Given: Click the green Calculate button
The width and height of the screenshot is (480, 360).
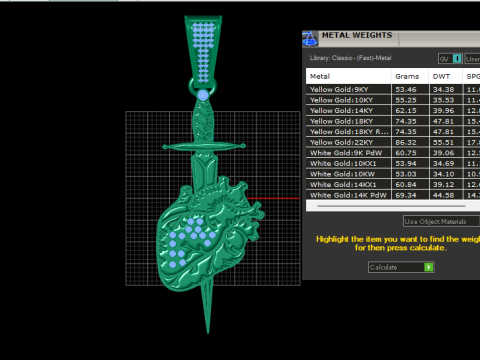Looking at the screenshot, I should [x=401, y=267].
